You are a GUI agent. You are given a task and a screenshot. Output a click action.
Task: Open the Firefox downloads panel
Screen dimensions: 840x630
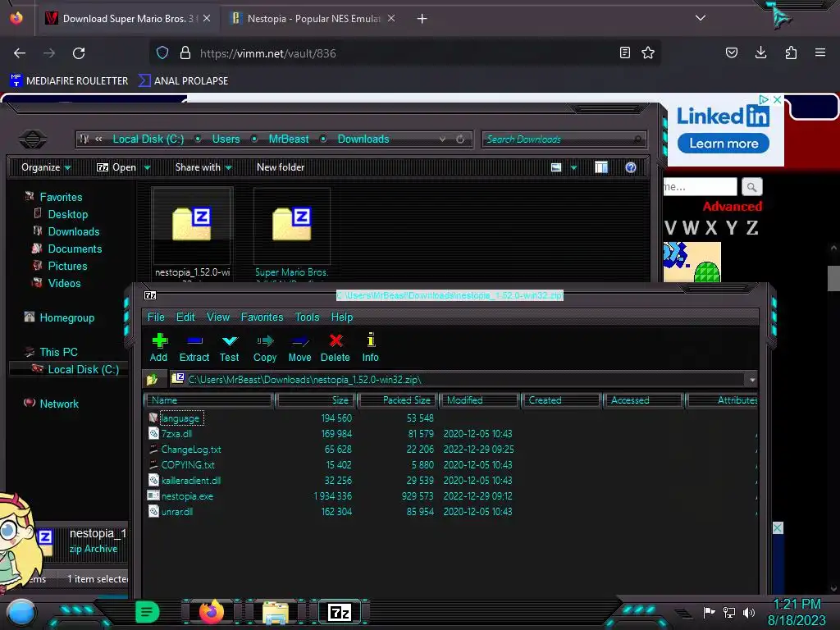(x=760, y=52)
